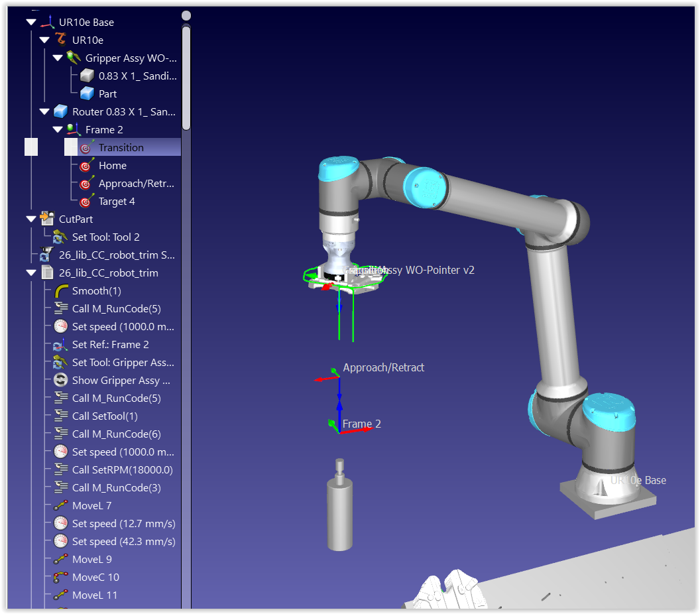Click the CutPart program icon
The image size is (700, 614).
48,219
